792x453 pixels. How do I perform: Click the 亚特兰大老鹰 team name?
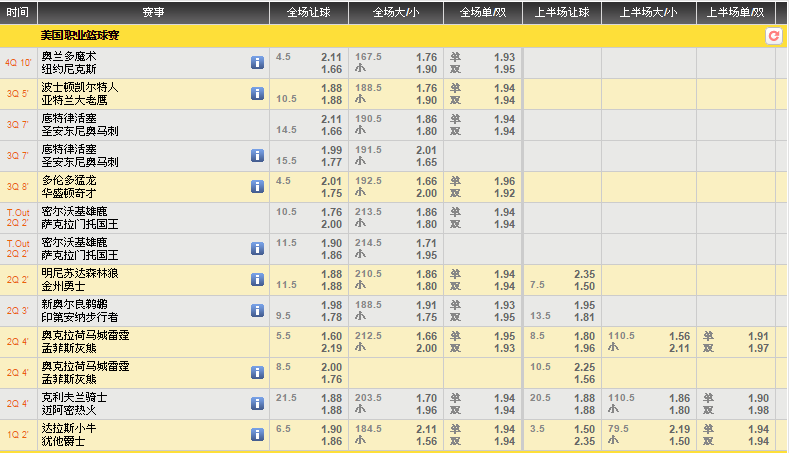click(74, 100)
